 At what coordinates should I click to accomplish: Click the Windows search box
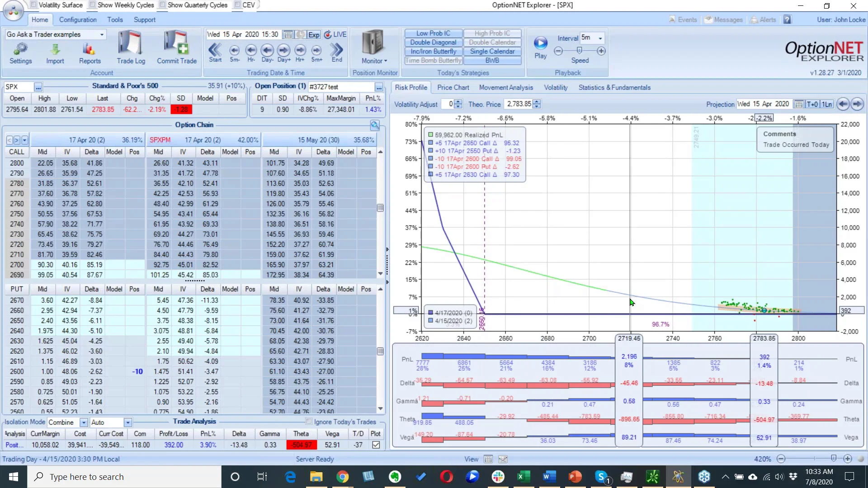[124, 477]
